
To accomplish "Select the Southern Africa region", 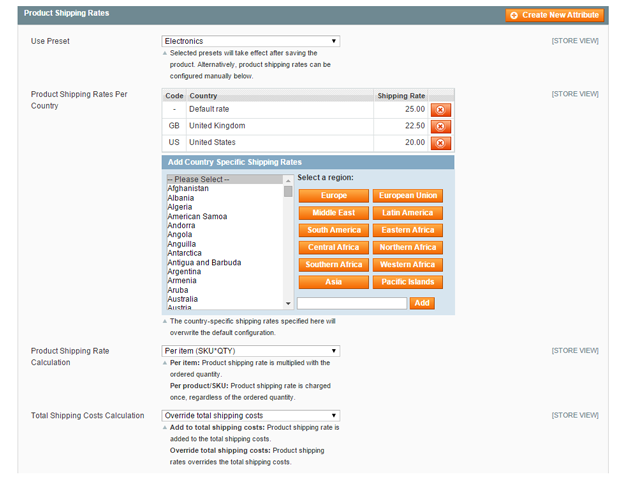I will (x=334, y=265).
